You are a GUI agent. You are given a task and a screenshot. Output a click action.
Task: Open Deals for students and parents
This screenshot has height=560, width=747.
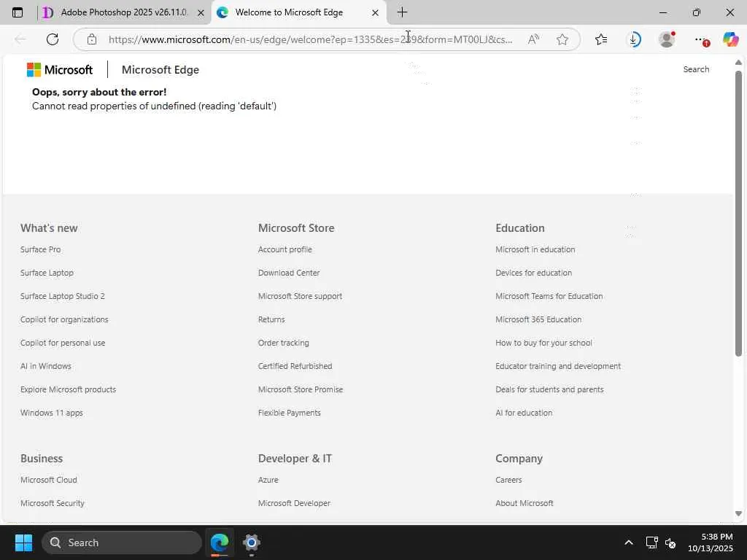[549, 389]
